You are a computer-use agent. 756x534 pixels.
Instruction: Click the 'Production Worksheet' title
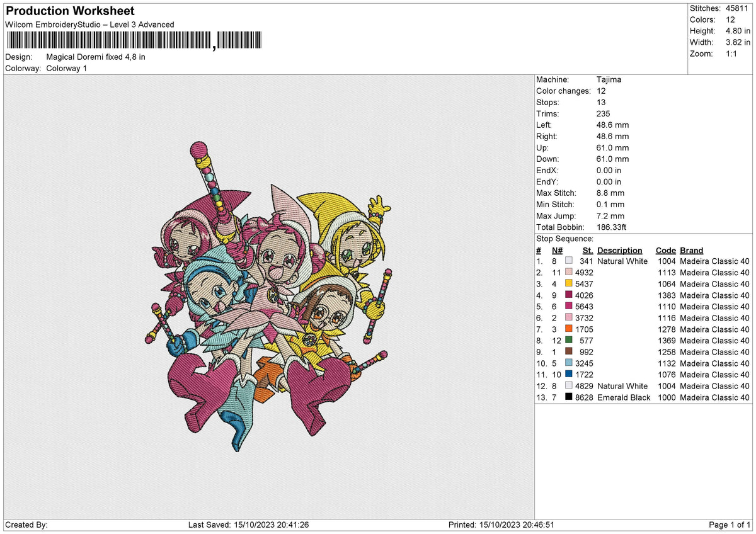(69, 11)
